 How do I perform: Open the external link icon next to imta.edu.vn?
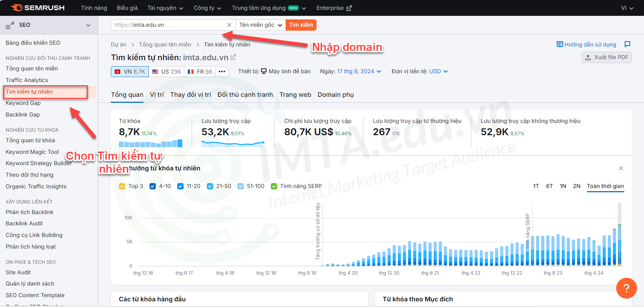233,57
